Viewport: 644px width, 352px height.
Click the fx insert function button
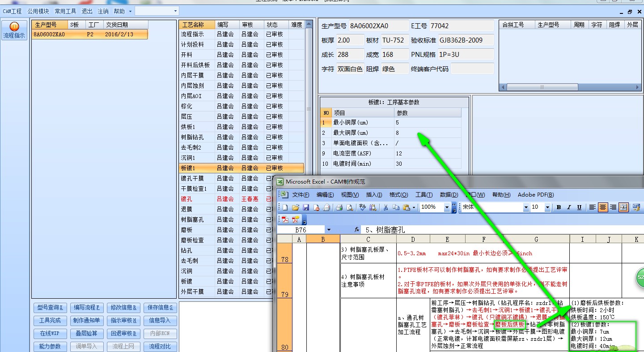356,230
